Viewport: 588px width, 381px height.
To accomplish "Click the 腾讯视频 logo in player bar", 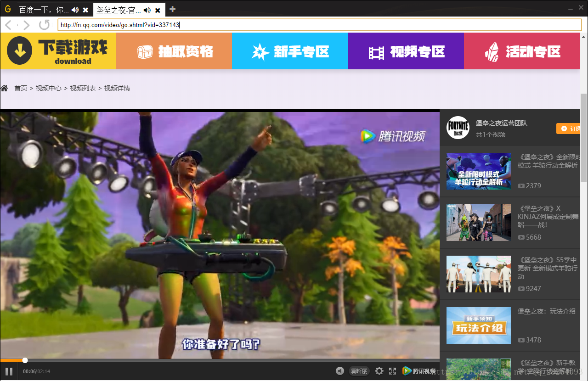I will point(419,371).
